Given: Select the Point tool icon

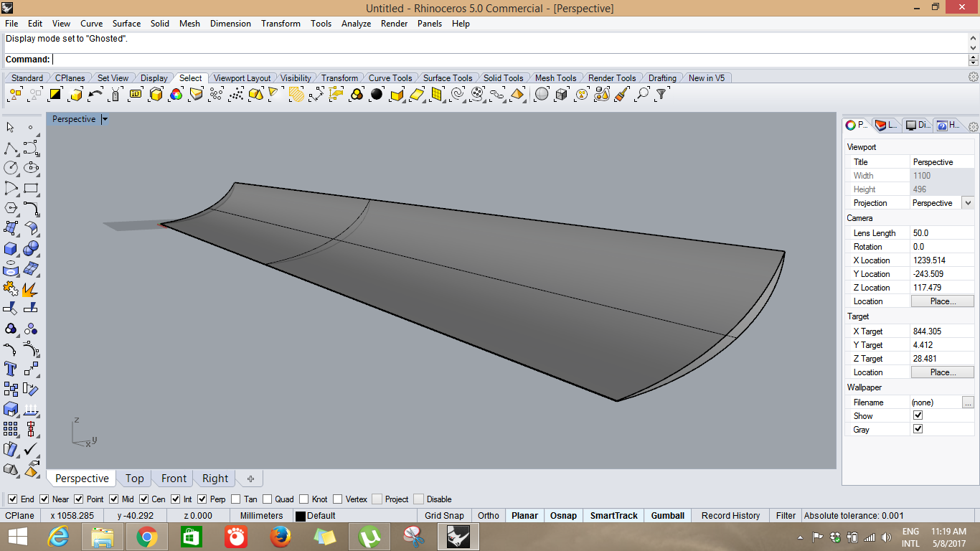Looking at the screenshot, I should 31,128.
